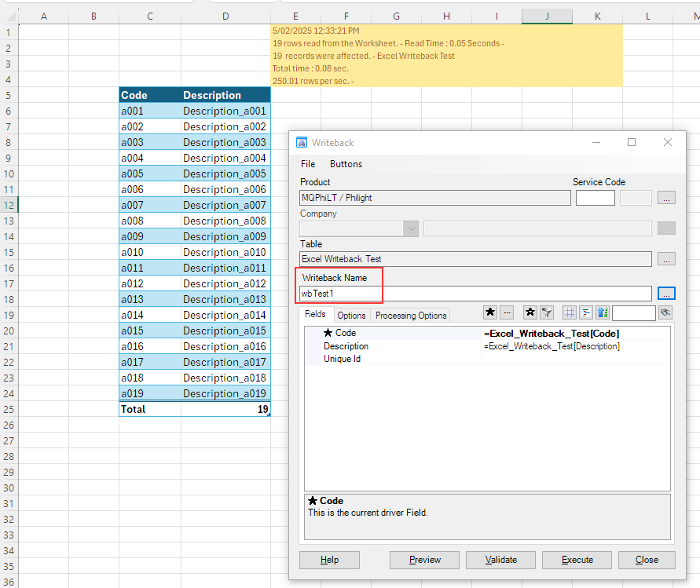Click the first Service Code input box
Screen dimensions: 700x588
click(x=595, y=198)
